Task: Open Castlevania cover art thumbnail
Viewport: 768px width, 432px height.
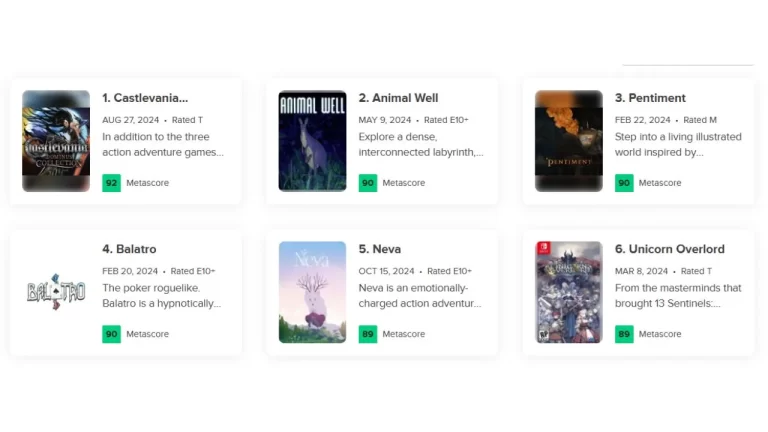Action: pos(56,141)
